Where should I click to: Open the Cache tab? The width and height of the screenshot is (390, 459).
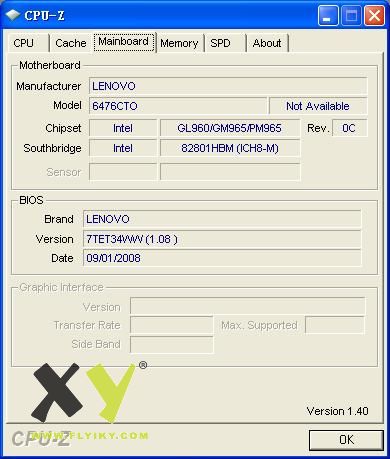click(71, 43)
